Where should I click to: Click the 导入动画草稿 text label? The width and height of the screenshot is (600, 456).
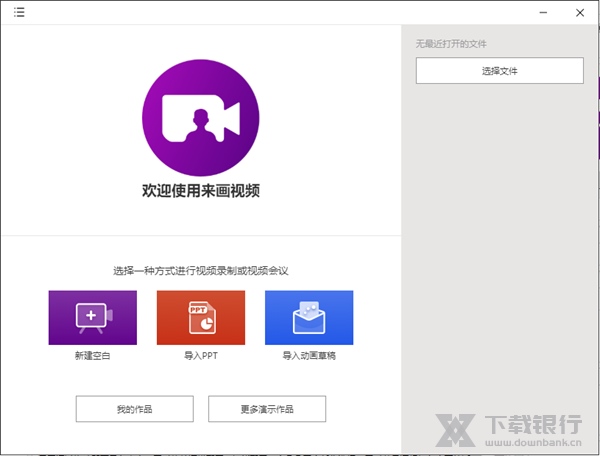309,355
